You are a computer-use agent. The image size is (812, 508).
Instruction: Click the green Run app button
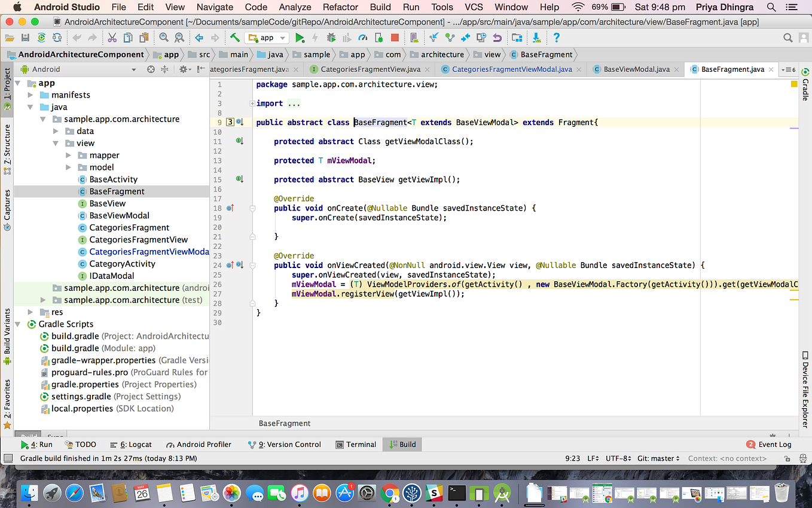coord(300,38)
